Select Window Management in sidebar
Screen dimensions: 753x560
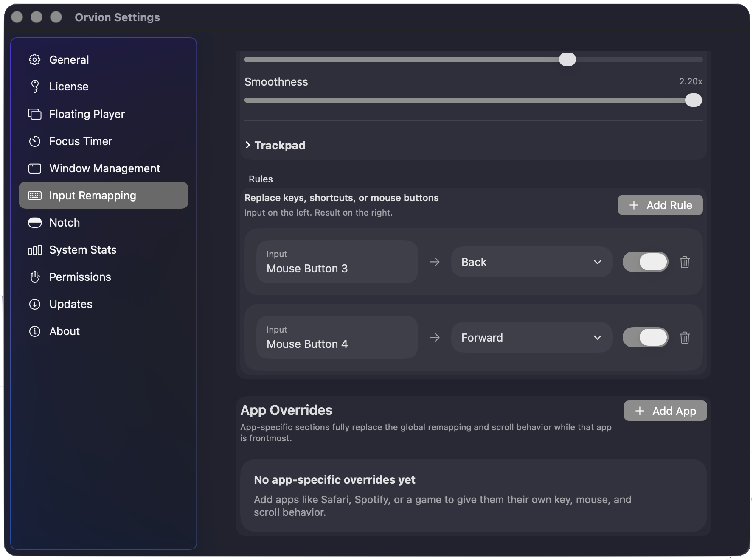click(x=104, y=168)
